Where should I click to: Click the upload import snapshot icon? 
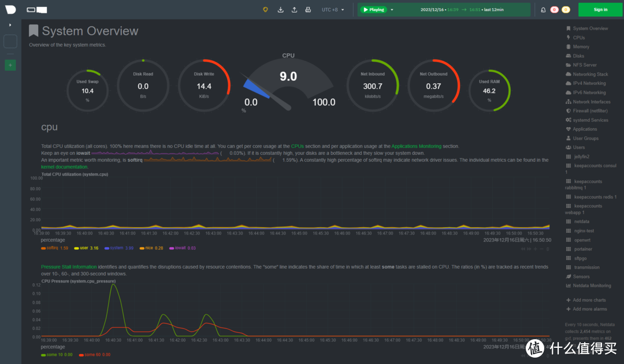coord(295,10)
